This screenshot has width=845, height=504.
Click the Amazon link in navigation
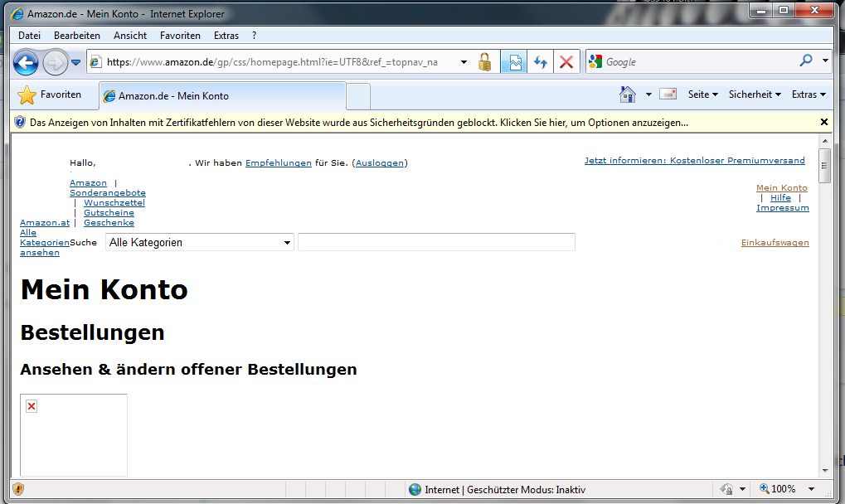click(89, 183)
